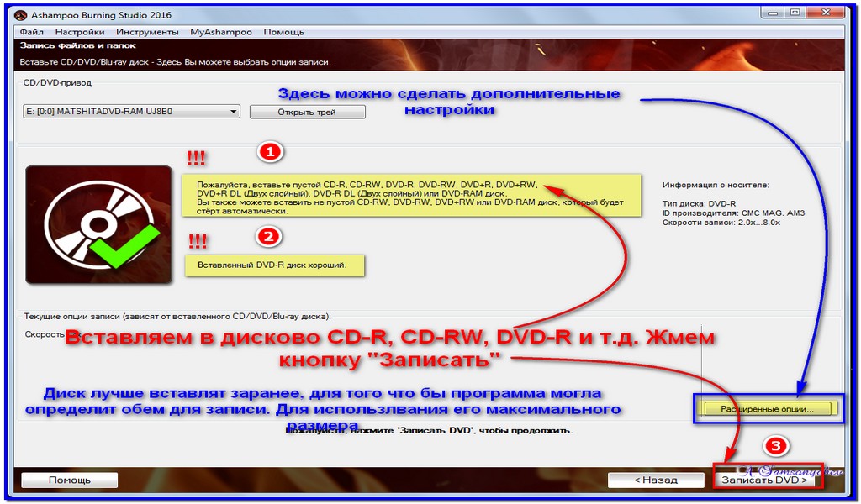Click the disc with green checkmark image
The height and width of the screenshot is (504, 861).
point(99,225)
